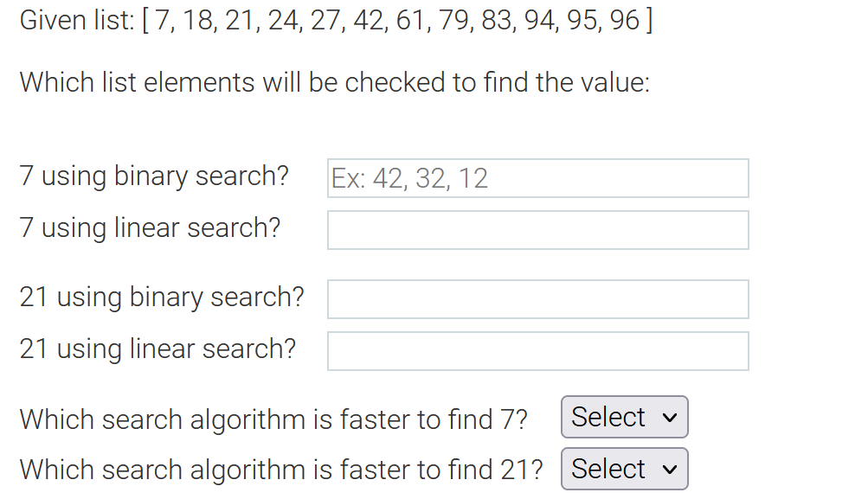
Task: Click the '21 using linear search' answer box
Action: [x=537, y=350]
